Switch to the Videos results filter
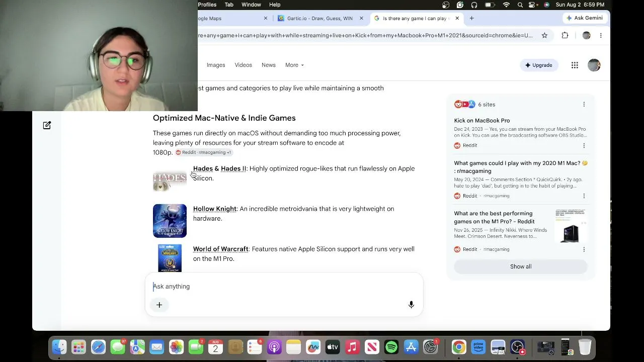 coord(243,65)
